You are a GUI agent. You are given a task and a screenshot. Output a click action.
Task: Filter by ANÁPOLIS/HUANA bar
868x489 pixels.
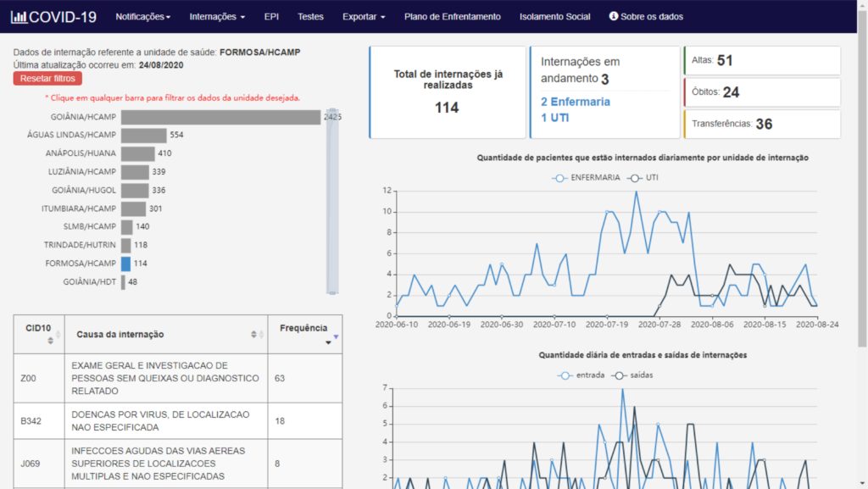click(138, 153)
